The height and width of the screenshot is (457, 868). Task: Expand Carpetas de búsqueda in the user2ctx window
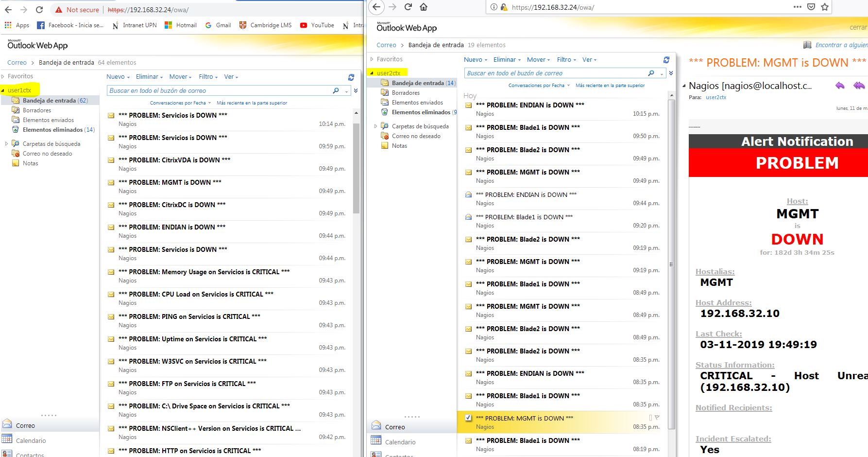375,126
